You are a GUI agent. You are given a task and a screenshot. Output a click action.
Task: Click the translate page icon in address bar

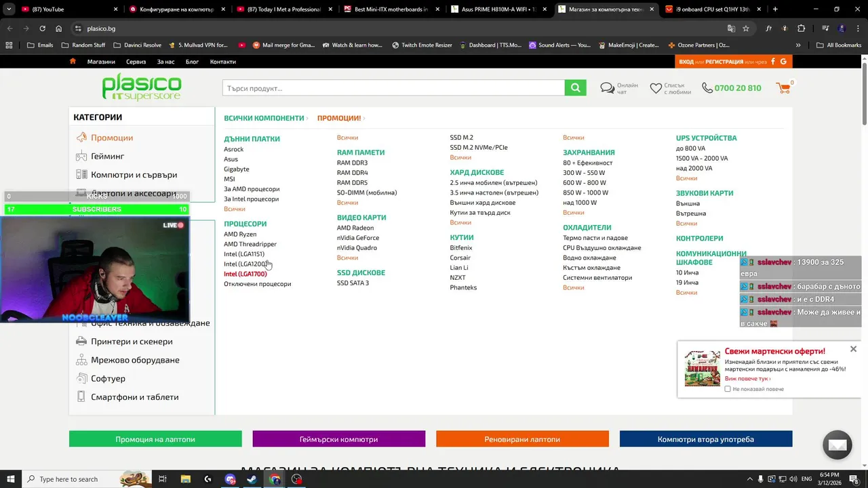731,28
